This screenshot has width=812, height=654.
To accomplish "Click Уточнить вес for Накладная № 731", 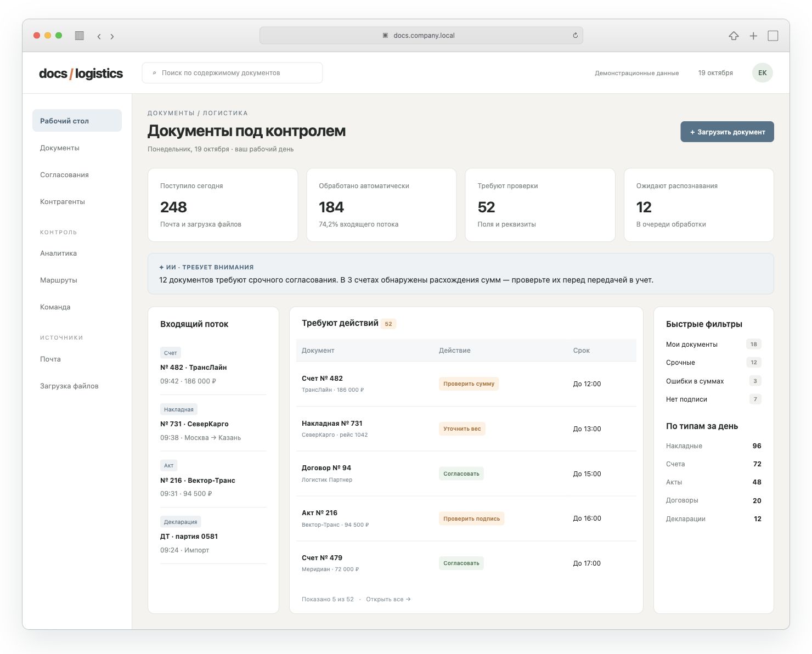I will 462,429.
